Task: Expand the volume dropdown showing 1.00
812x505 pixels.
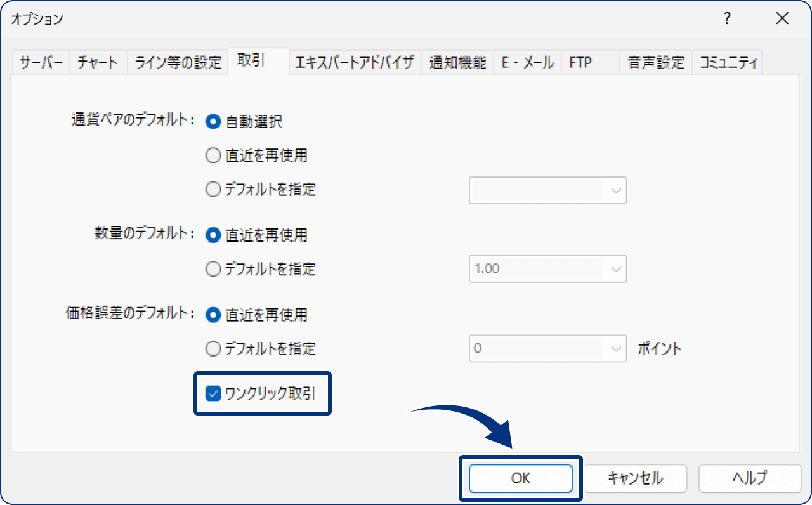Action: click(x=614, y=269)
